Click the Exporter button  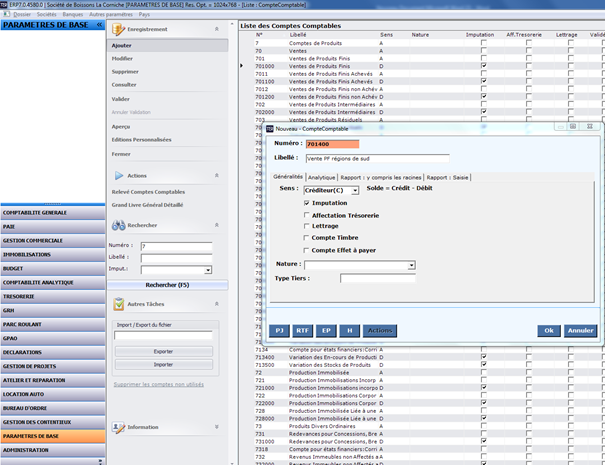point(164,352)
